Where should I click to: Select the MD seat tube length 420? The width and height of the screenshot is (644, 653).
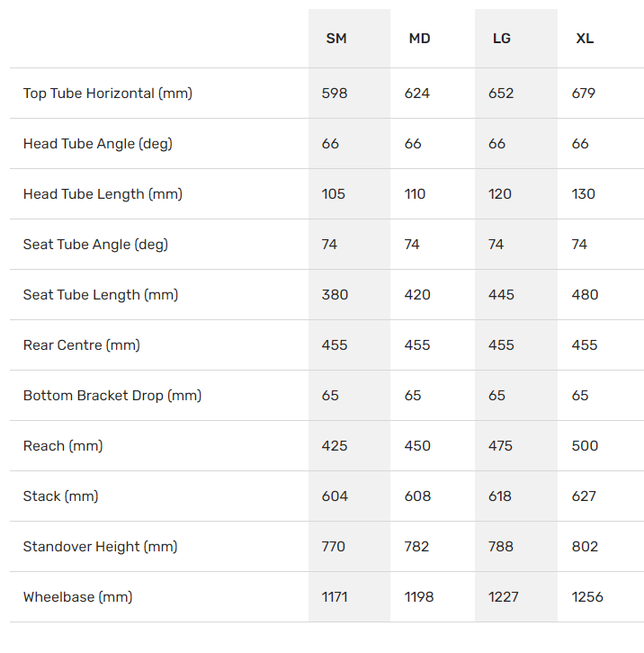pos(418,295)
